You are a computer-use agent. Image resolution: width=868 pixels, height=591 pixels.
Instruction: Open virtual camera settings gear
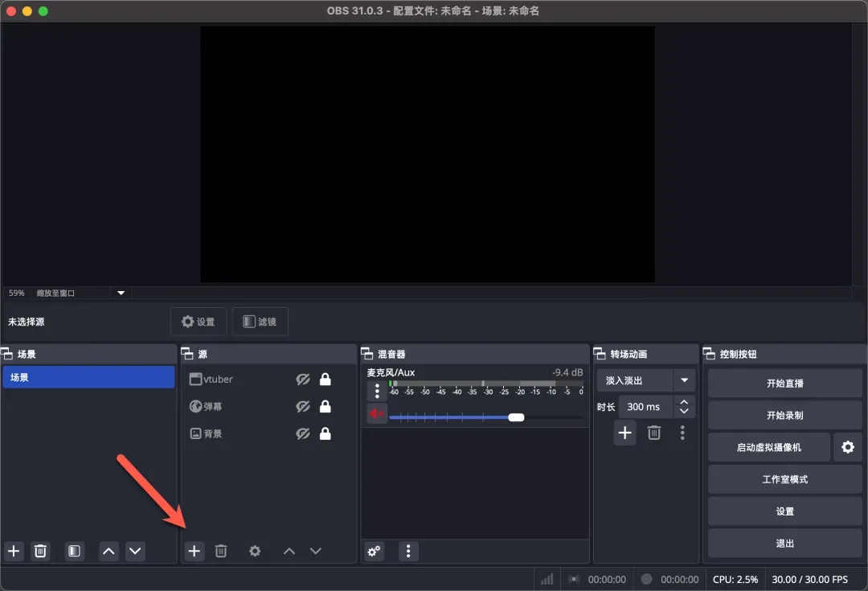(848, 447)
